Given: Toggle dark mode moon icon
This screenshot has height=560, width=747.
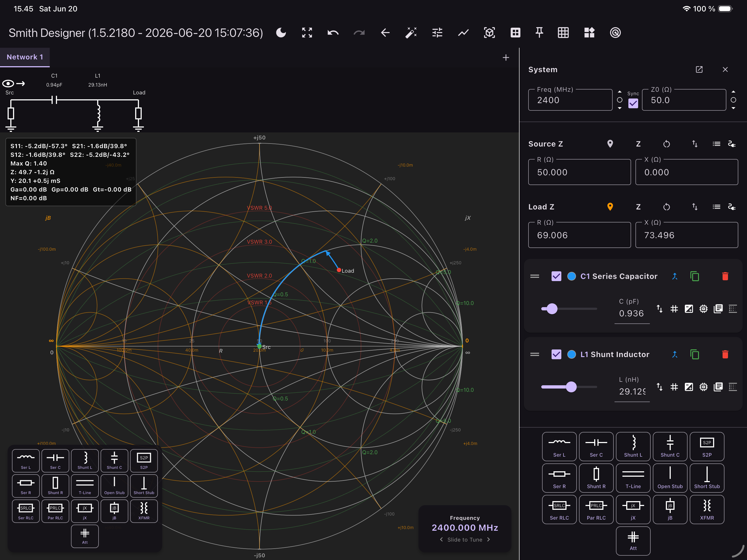Looking at the screenshot, I should pyautogui.click(x=281, y=33).
